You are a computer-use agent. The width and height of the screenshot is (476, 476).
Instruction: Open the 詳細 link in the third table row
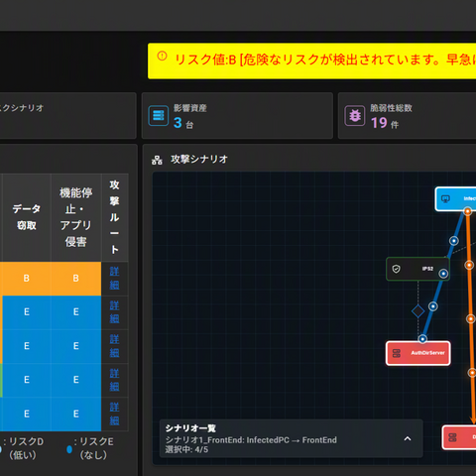click(114, 346)
